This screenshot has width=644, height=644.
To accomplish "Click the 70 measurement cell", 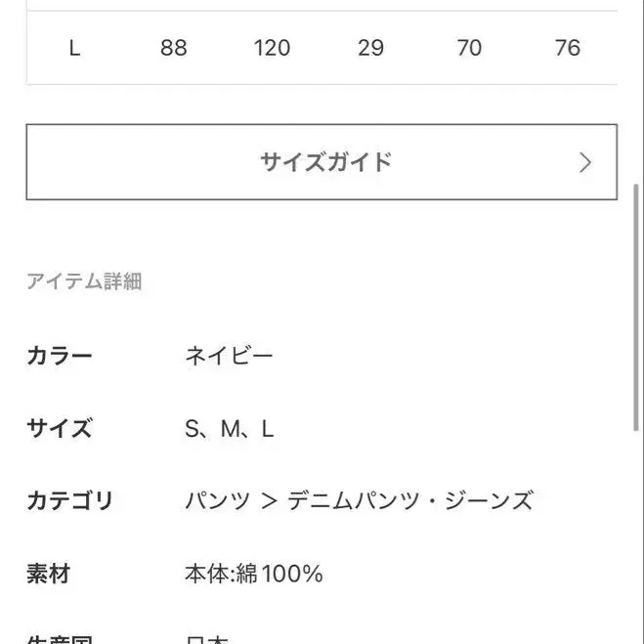I will click(469, 48).
